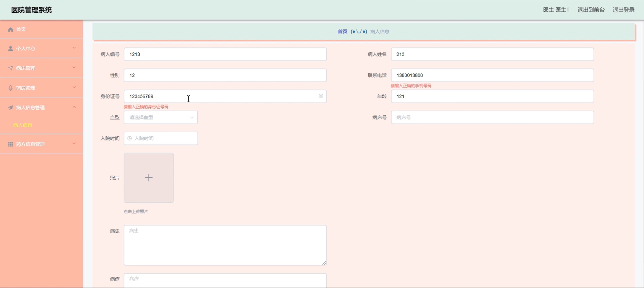Open the 首页 sidebar menu item

(x=21, y=29)
